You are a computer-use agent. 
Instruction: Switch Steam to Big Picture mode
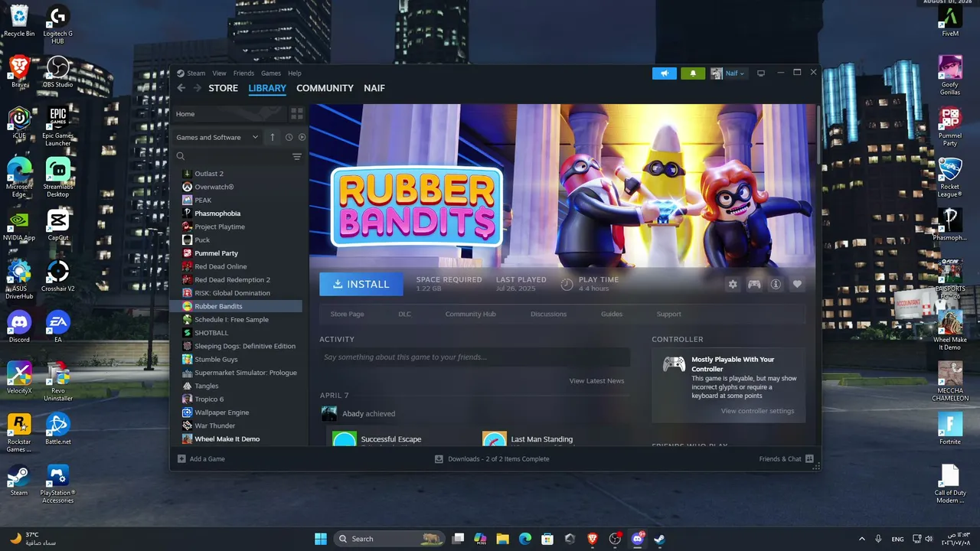click(761, 73)
